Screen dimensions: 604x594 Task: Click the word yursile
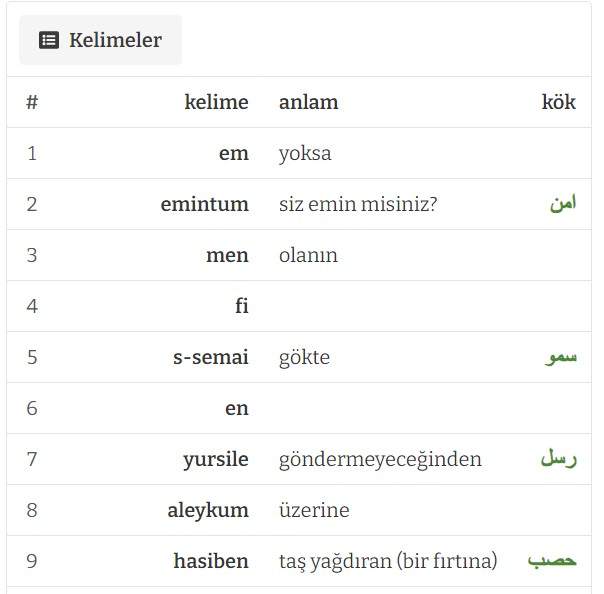click(216, 459)
